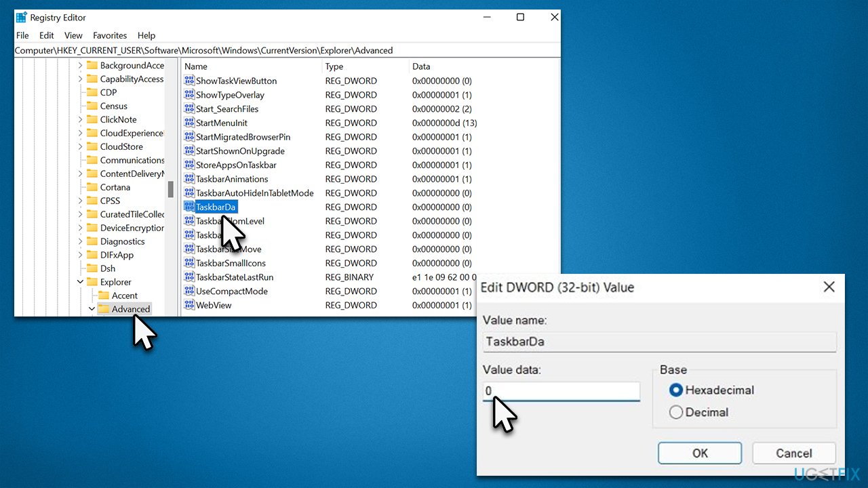This screenshot has width=868, height=488.
Task: Expand the BackgroundAcce tree node
Action: tap(79, 65)
